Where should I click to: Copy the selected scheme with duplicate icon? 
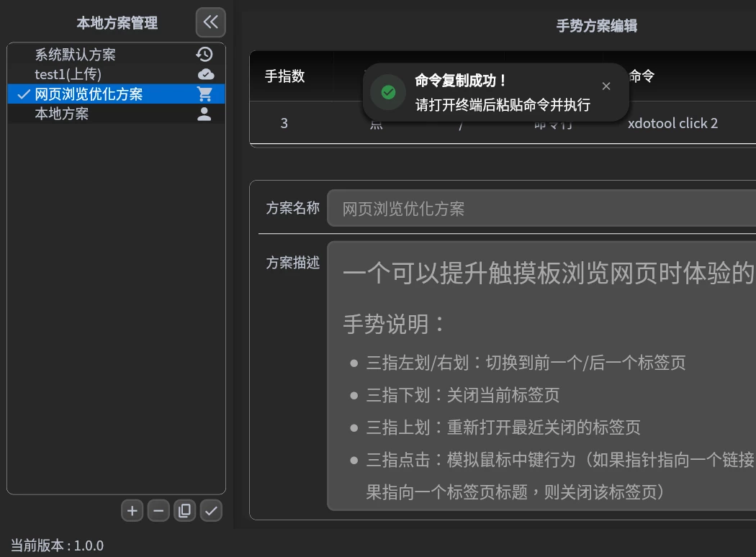tap(184, 511)
